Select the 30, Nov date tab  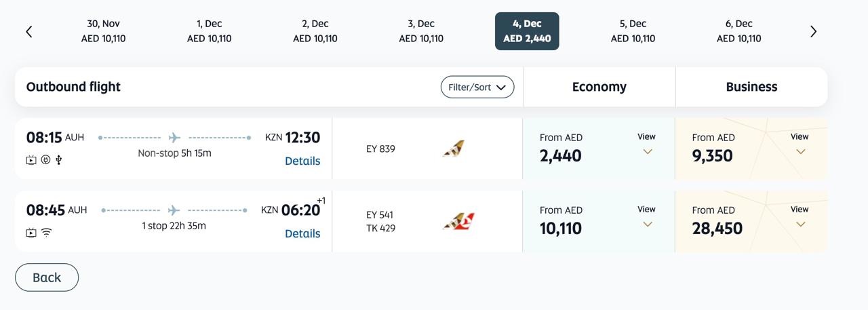pyautogui.click(x=103, y=31)
